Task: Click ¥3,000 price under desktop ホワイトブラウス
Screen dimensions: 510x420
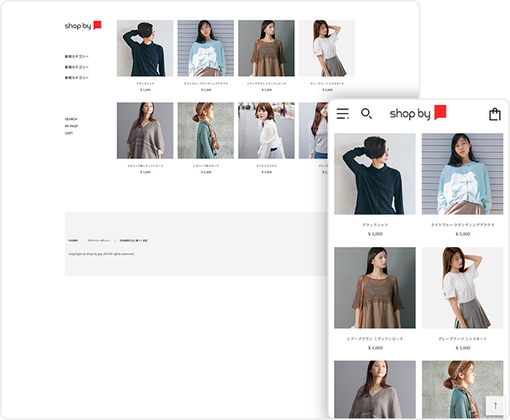Action: pos(267,172)
